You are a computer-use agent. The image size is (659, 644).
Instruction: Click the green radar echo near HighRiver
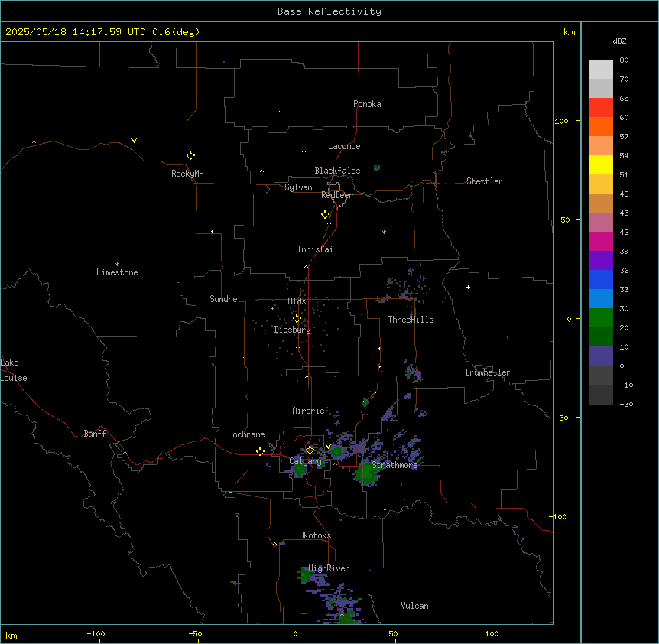[x=306, y=576]
